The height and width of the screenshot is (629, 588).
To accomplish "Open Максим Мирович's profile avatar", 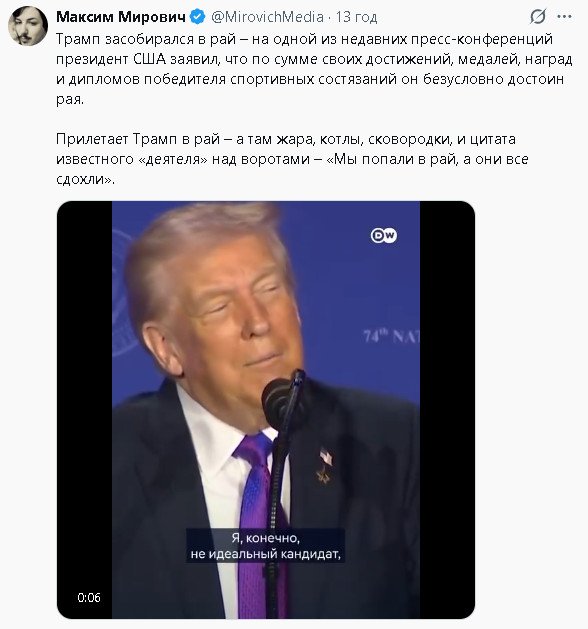I will tap(28, 26).
